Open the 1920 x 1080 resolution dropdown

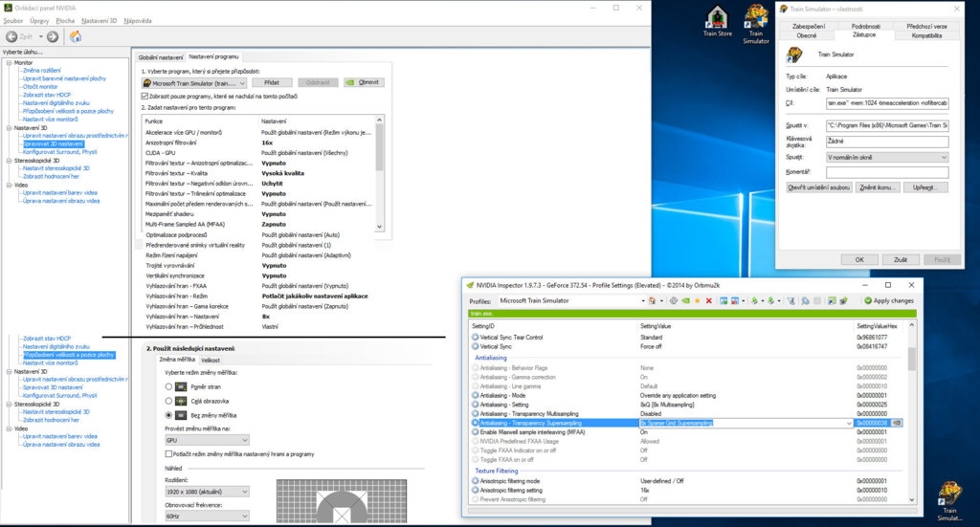point(207,492)
